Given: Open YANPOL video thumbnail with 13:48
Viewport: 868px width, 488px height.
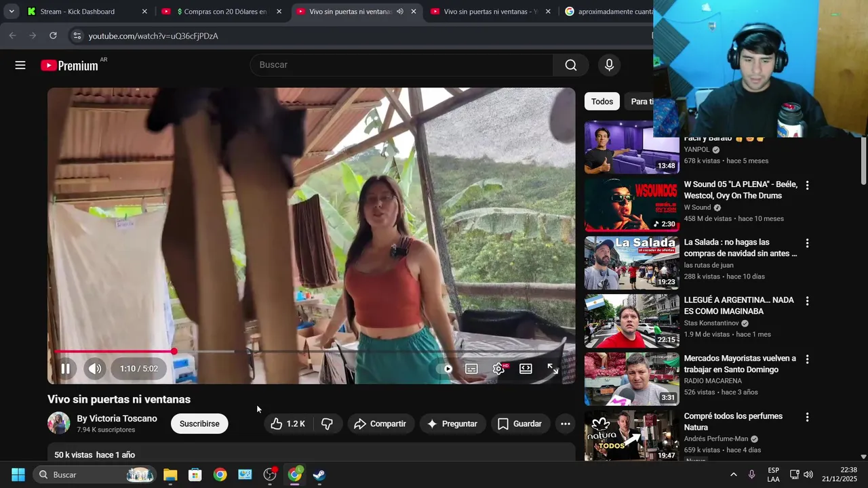Looking at the screenshot, I should (x=632, y=147).
